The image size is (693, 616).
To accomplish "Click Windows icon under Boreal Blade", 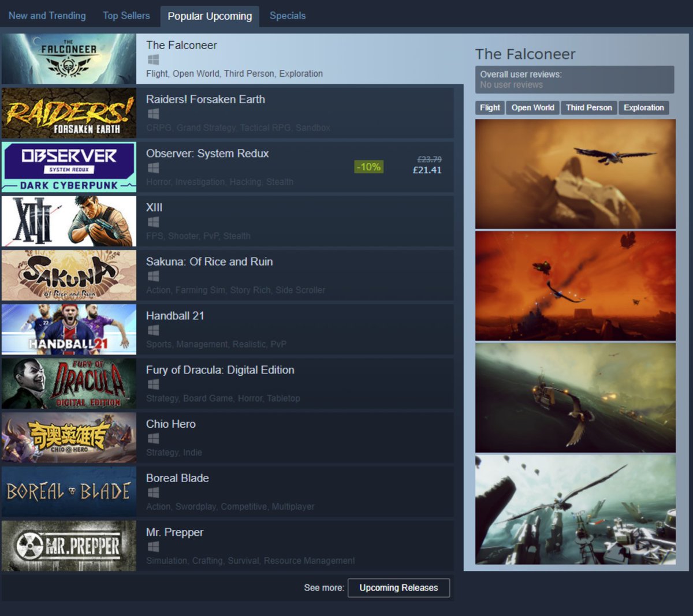I will [153, 492].
